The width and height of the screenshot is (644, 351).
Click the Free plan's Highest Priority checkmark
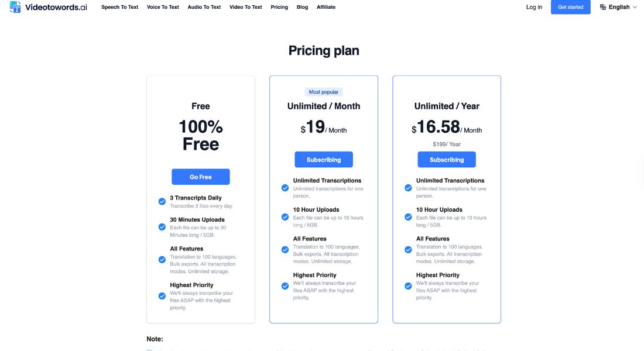(x=162, y=296)
